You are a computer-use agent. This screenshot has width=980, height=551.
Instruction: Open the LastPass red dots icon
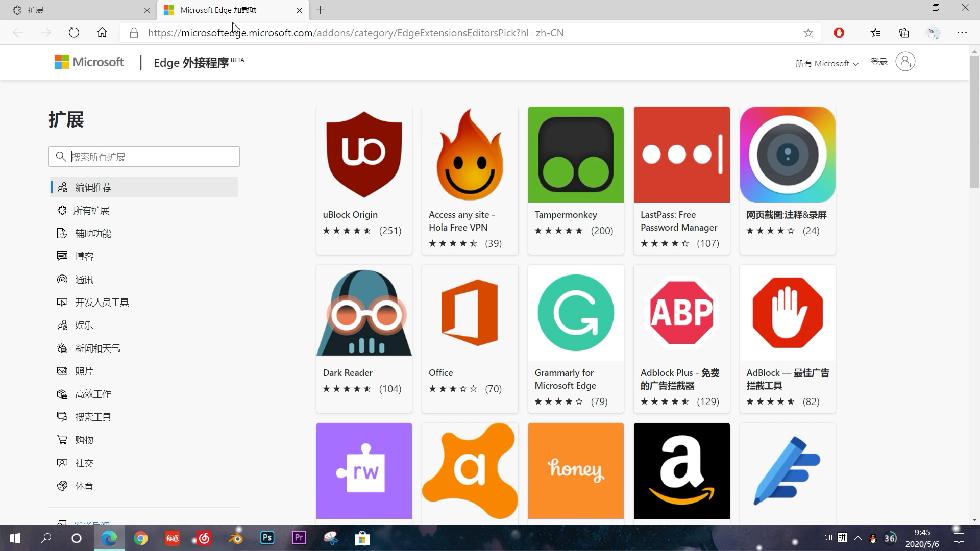coord(682,155)
